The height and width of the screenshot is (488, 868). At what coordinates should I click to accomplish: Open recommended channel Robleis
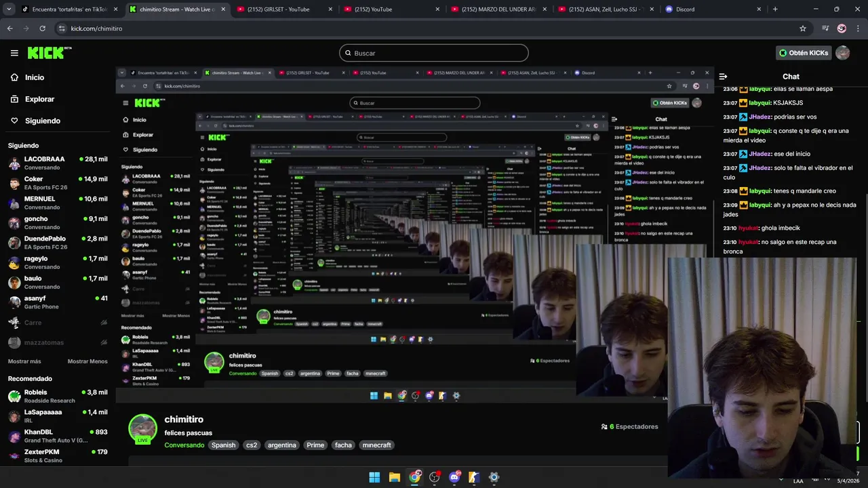coord(58,396)
